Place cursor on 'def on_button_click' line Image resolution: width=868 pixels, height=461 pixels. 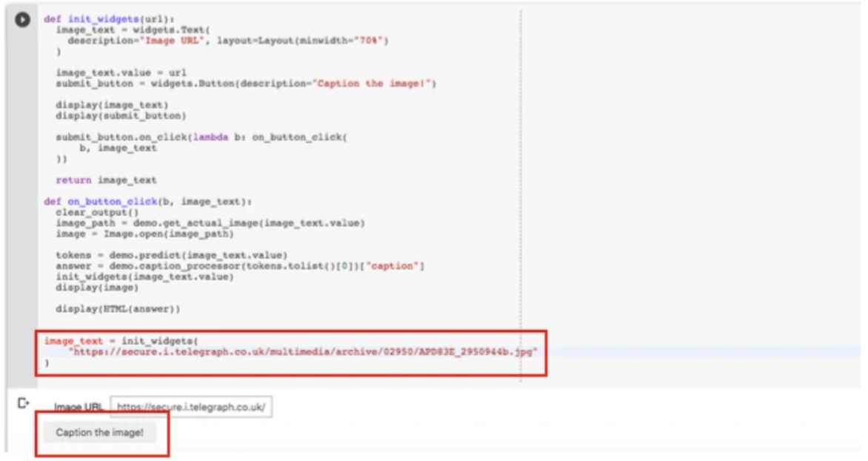(147, 202)
